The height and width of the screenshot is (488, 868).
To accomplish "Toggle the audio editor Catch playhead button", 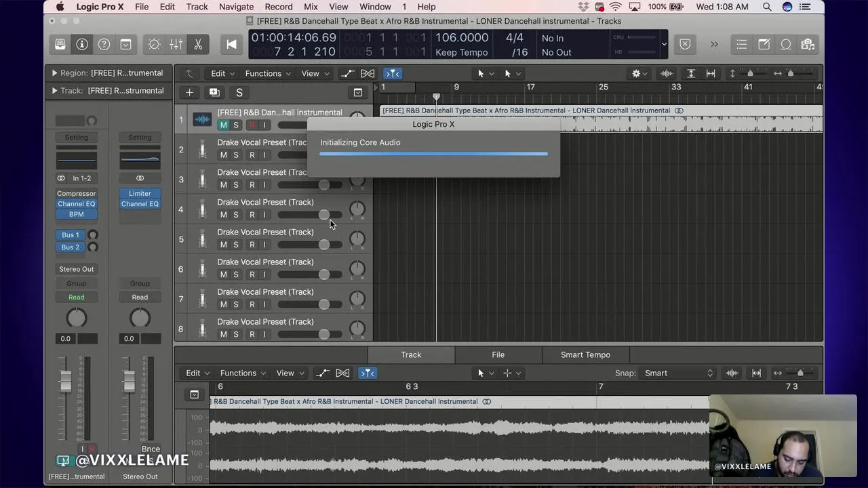I will point(367,373).
